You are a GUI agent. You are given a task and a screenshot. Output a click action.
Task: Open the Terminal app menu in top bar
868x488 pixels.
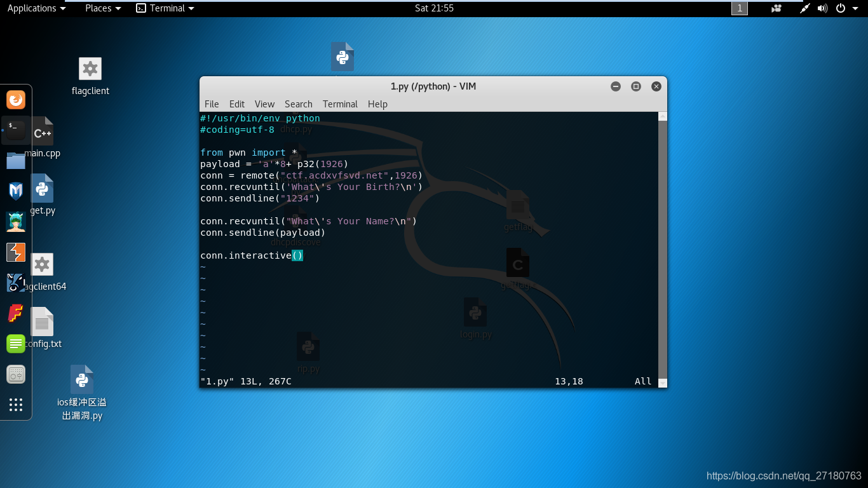[x=166, y=8]
